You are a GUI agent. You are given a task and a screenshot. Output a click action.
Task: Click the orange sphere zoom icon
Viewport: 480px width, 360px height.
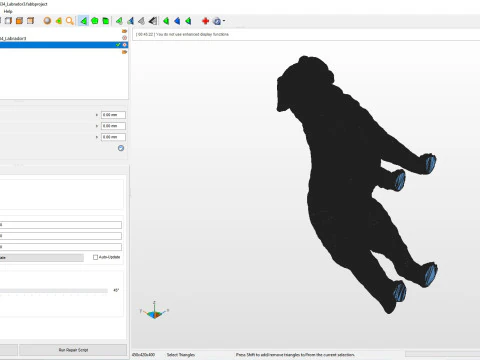click(x=47, y=21)
